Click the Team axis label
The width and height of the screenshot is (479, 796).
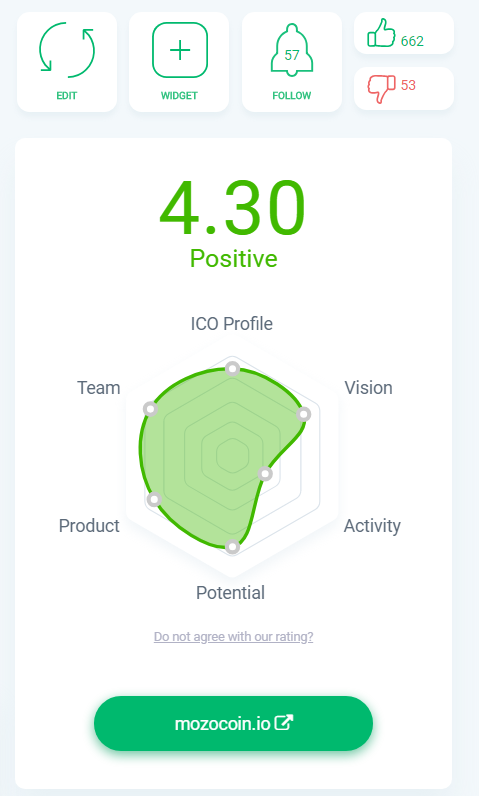point(98,388)
